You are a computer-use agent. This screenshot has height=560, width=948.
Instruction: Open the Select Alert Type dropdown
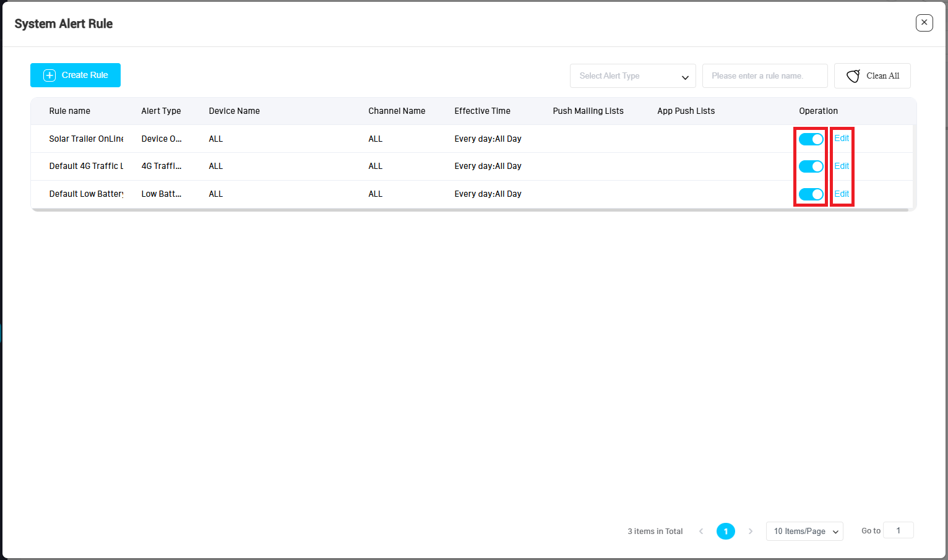pos(632,76)
